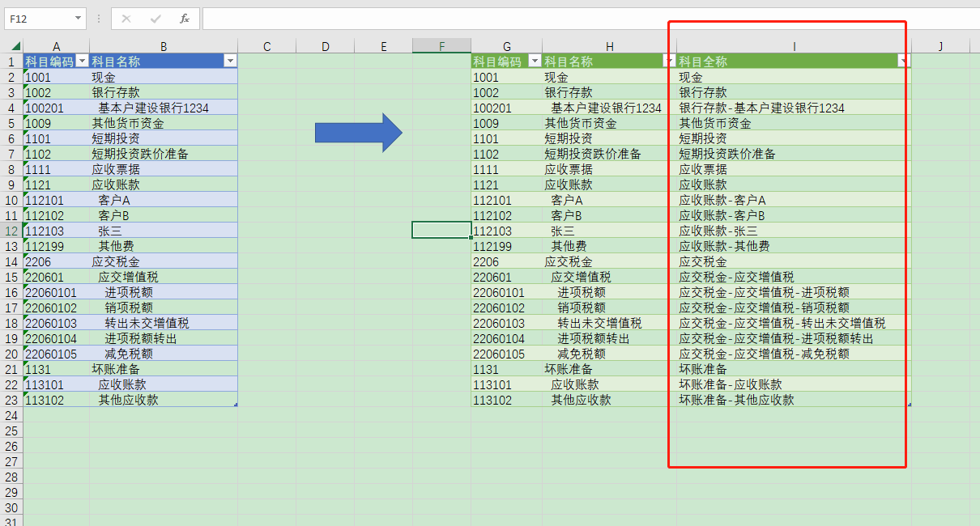Click column A cell 100201
980x526 pixels.
tap(57, 108)
